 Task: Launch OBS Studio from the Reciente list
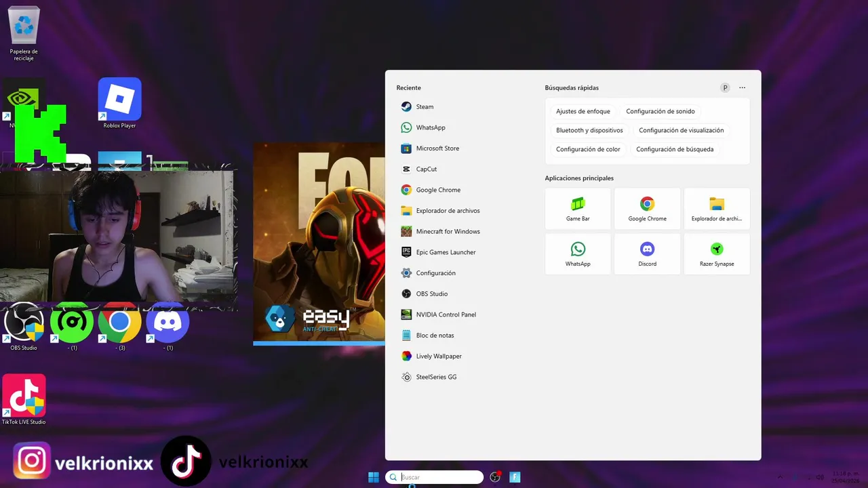(465, 293)
